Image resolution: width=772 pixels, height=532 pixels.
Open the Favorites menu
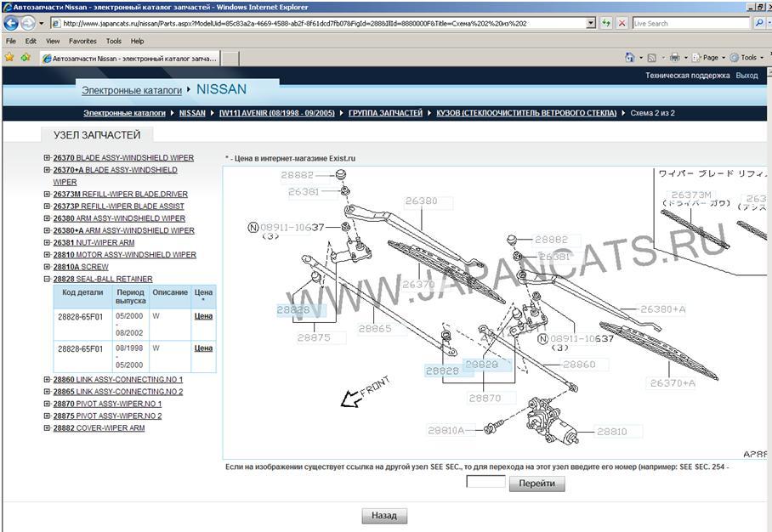pos(82,42)
